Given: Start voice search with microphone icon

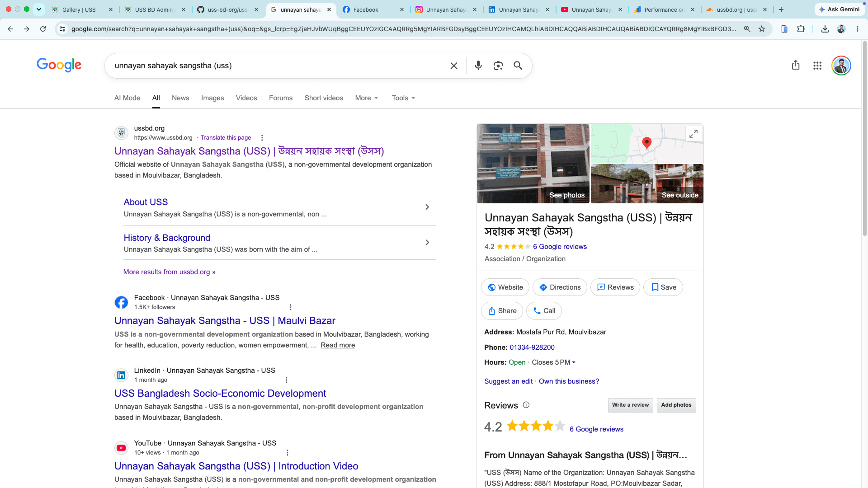Looking at the screenshot, I should [478, 66].
